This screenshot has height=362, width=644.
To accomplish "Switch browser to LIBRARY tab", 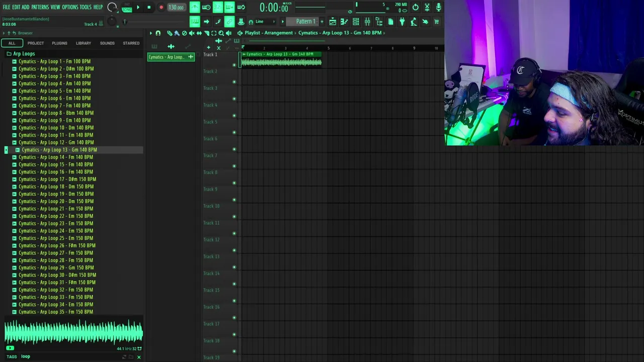I will click(x=84, y=43).
